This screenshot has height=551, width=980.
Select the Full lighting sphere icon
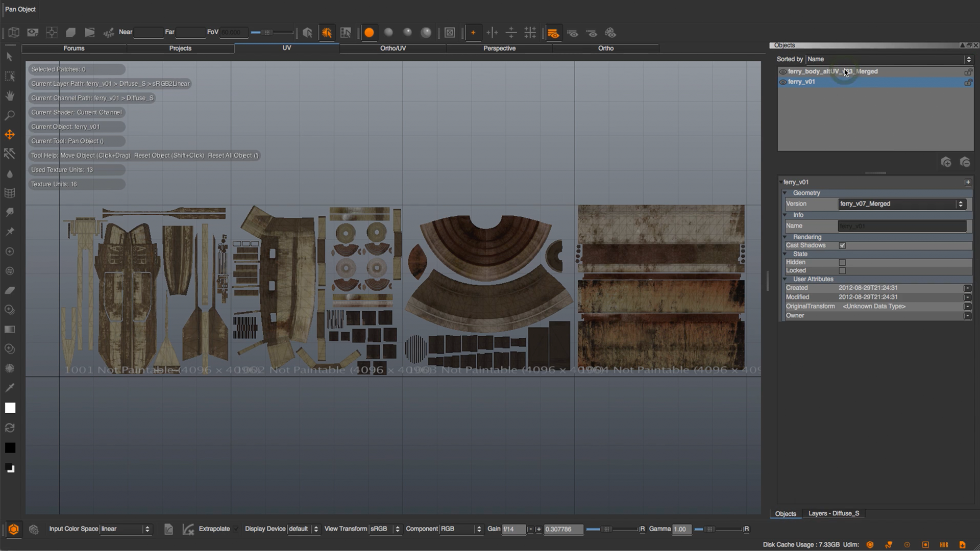[x=426, y=33]
